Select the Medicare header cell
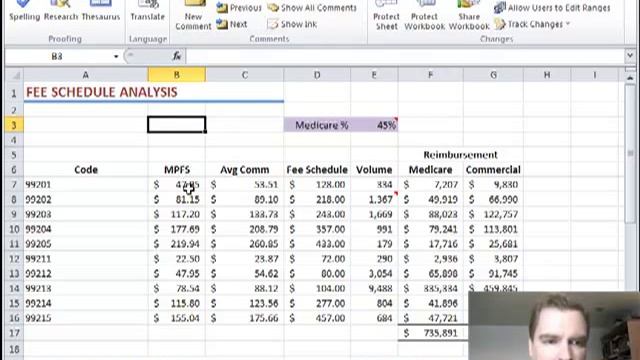This screenshot has width=640, height=360. [x=430, y=170]
